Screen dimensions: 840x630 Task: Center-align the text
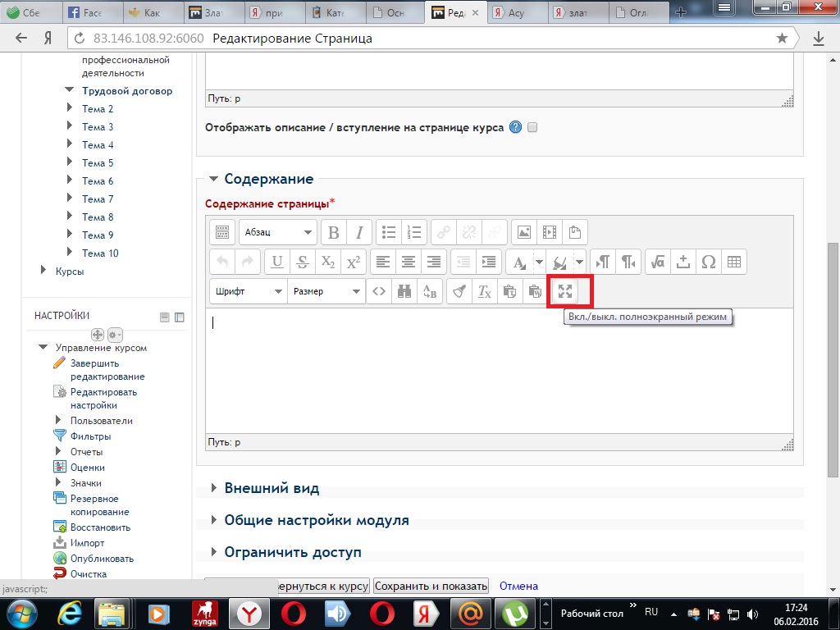click(x=409, y=262)
